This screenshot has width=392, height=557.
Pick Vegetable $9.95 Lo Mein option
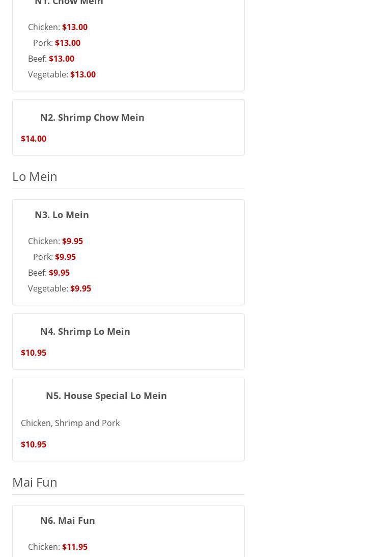coord(59,288)
